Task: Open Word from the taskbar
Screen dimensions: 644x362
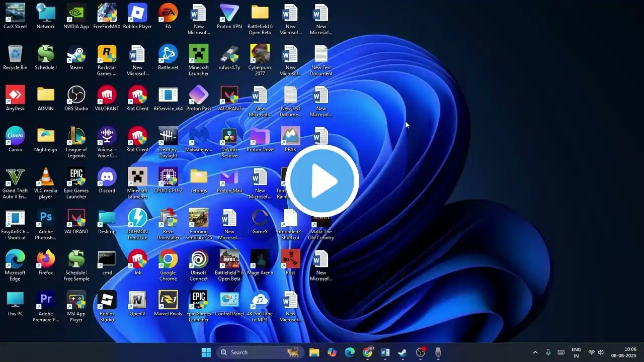Action: 385,352
